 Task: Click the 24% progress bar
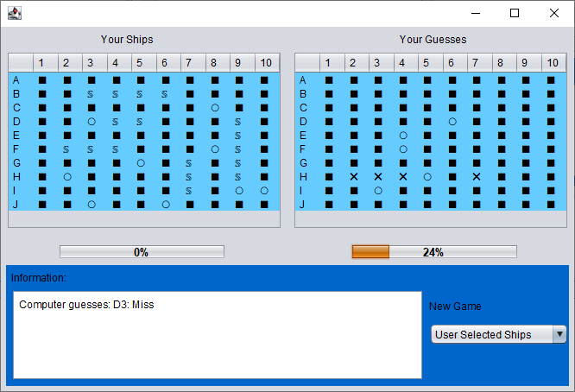point(433,252)
